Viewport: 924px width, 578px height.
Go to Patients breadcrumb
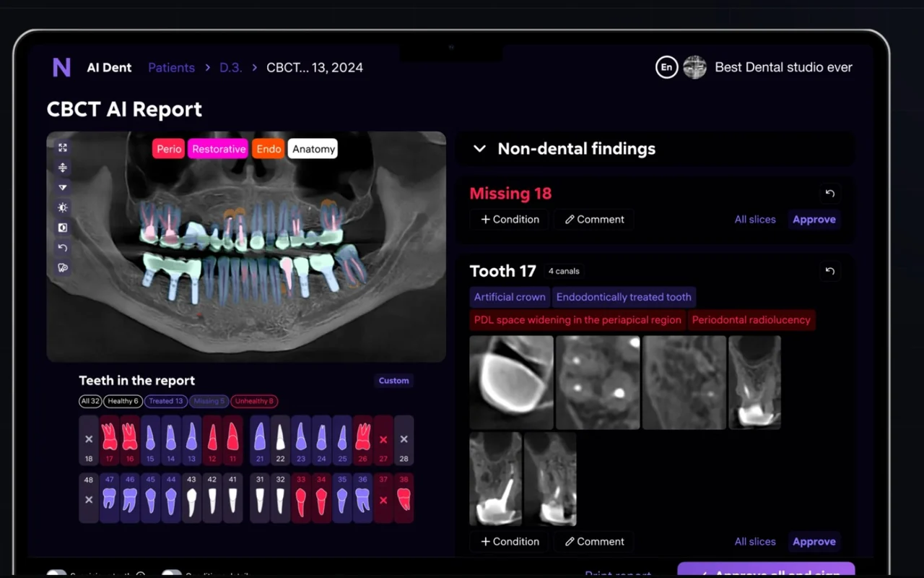[171, 67]
